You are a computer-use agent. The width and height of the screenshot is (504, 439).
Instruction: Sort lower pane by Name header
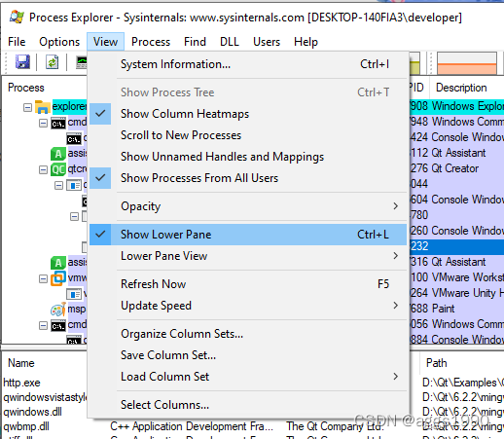(x=21, y=363)
